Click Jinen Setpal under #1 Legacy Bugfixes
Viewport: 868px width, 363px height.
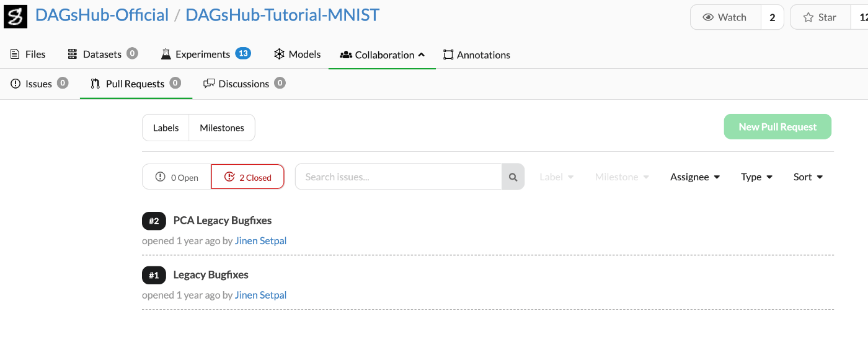click(x=260, y=295)
